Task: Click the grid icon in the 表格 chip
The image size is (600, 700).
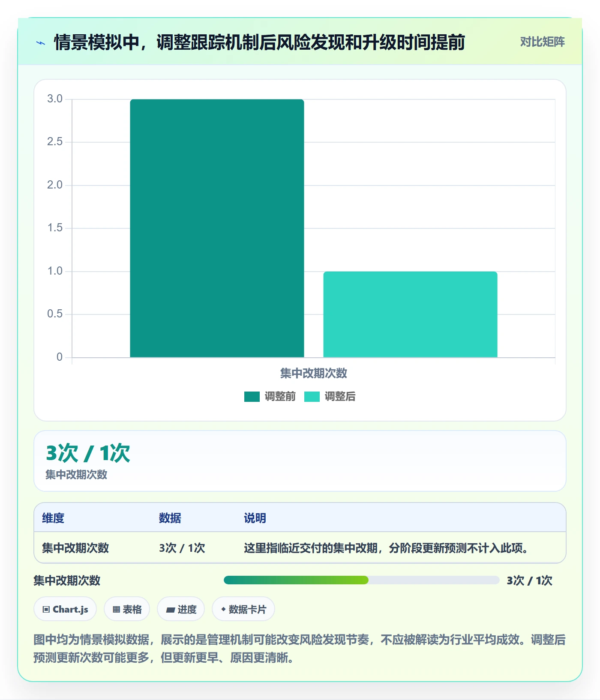Action: 116,610
